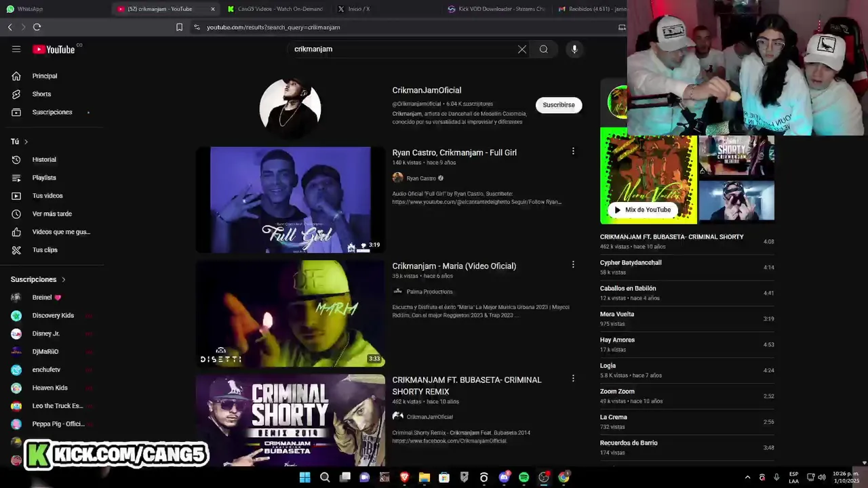Reload the page in browser
868x488 pixels.
(x=37, y=27)
